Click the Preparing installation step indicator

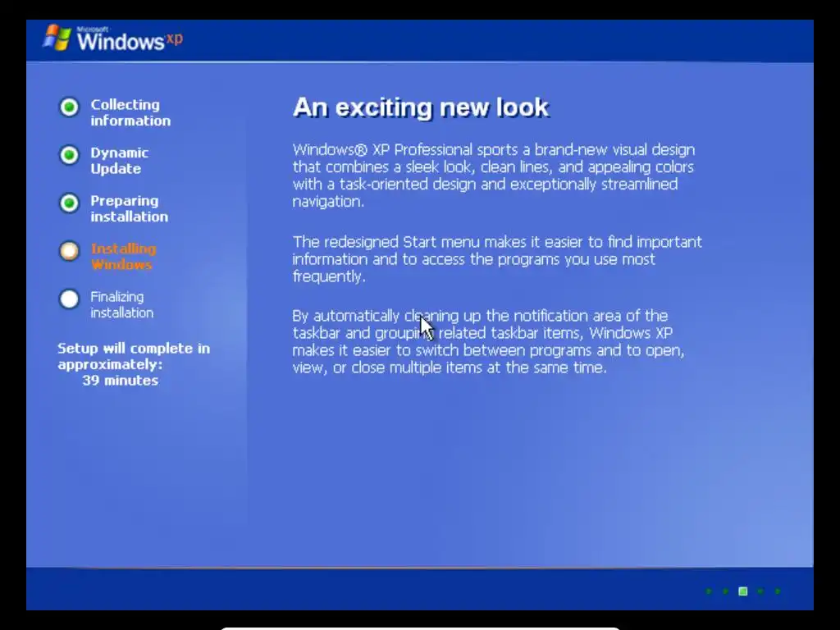point(69,203)
